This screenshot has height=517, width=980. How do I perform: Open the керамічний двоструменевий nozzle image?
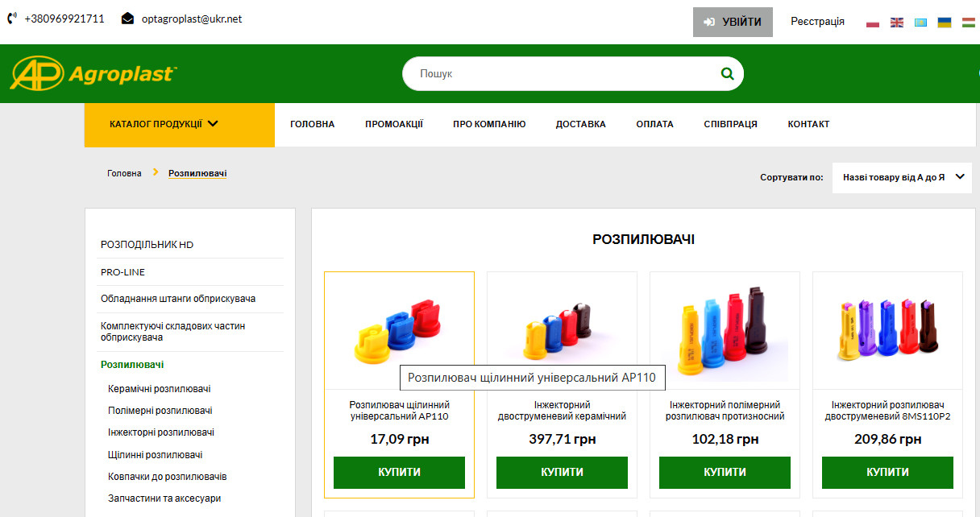561,333
